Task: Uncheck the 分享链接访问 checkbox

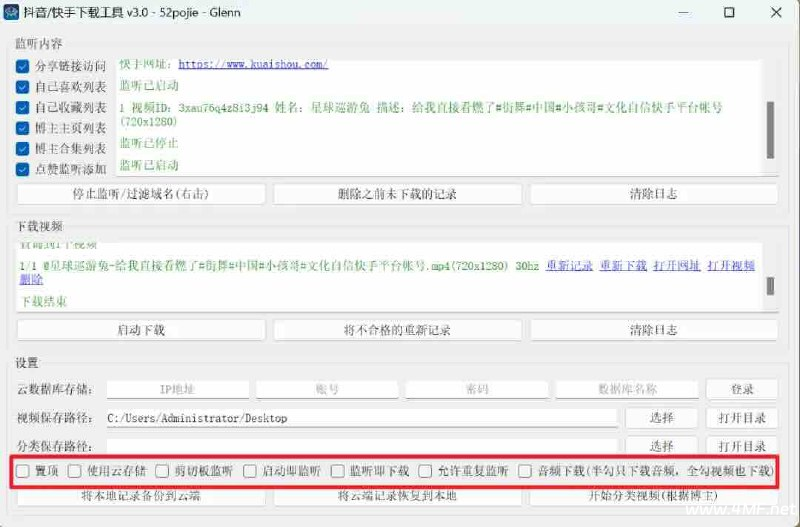Action: pyautogui.click(x=23, y=67)
